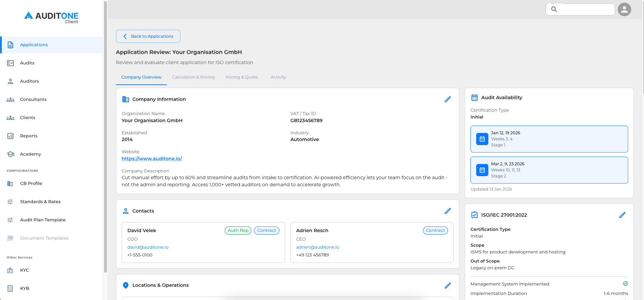Open the user profile avatar
The height and width of the screenshot is (300, 644).
tap(624, 9)
